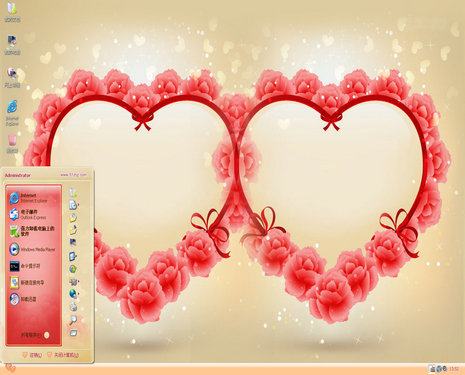The width and height of the screenshot is (465, 375).
Task: Expand the Recent Documents submenu in right column
Action: [x=74, y=205]
